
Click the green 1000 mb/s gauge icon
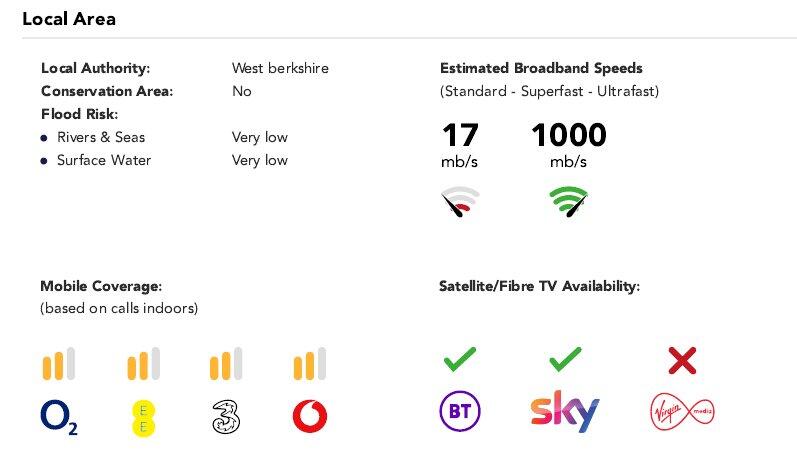pyautogui.click(x=568, y=202)
